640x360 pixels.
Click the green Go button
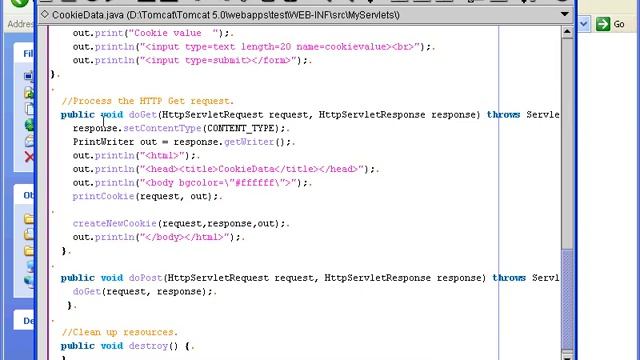[x=610, y=24]
